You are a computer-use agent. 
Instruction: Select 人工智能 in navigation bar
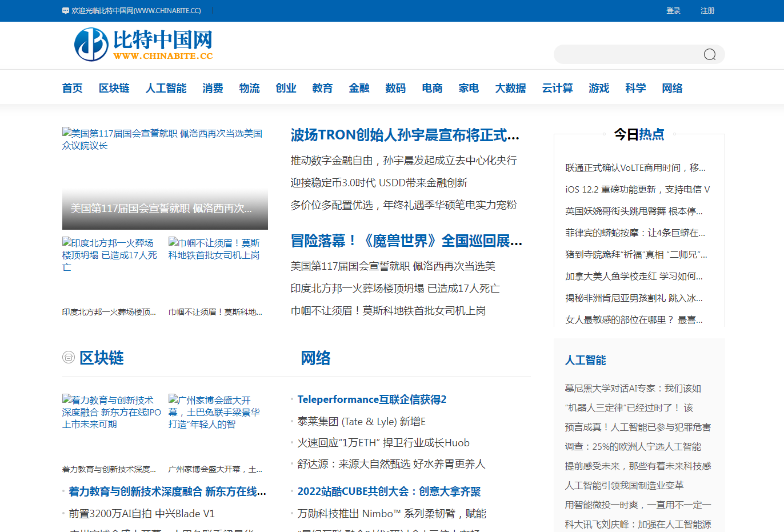pyautogui.click(x=166, y=88)
